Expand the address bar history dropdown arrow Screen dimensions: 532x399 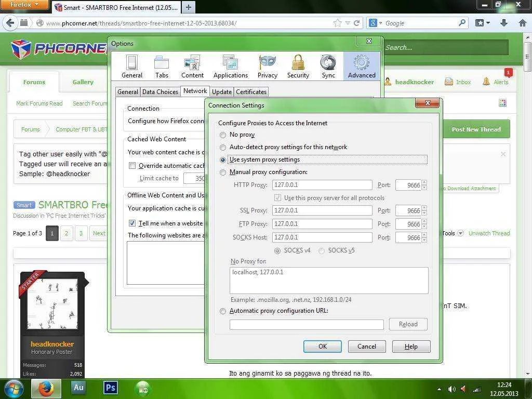(x=348, y=23)
